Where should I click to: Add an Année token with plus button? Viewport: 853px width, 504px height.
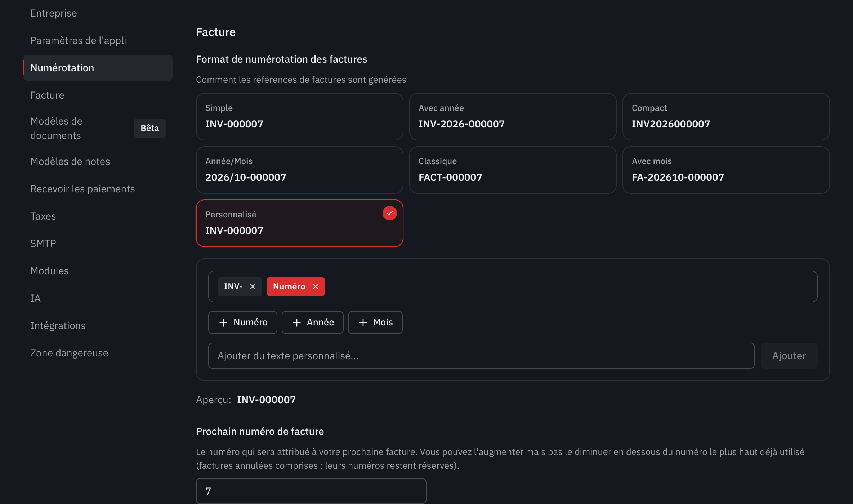tap(313, 323)
